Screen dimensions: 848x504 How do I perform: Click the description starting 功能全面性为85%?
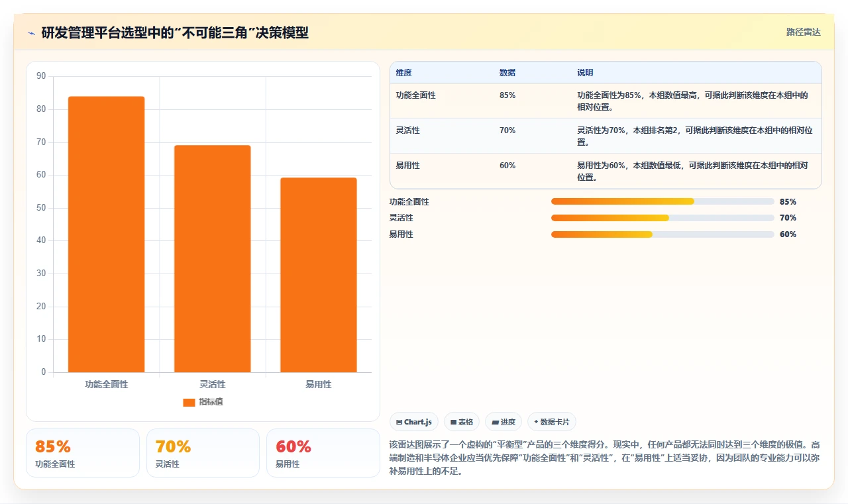[x=693, y=101]
